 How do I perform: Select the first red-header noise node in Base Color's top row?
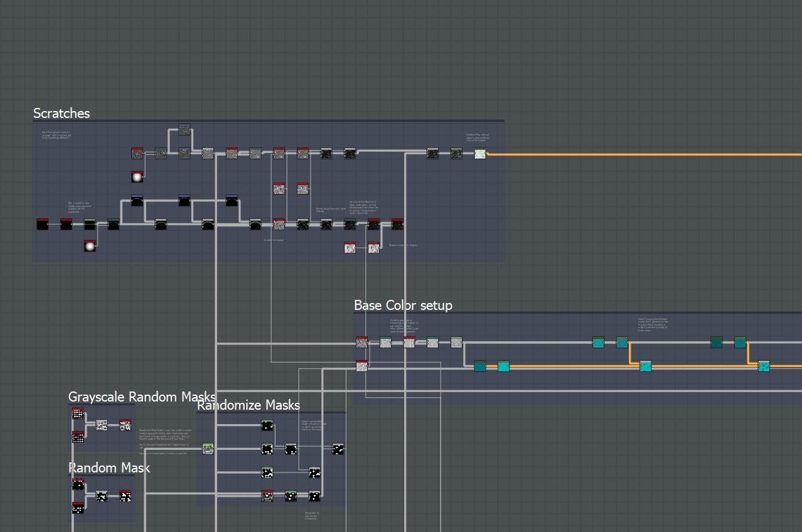pyautogui.click(x=361, y=343)
